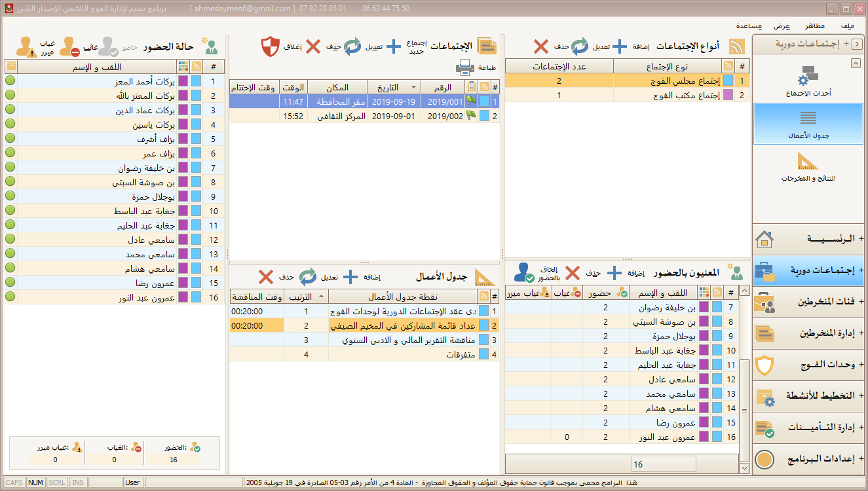The image size is (868, 491).
Task: Click the blue plus إجتماع جديد icon
Action: tap(393, 47)
